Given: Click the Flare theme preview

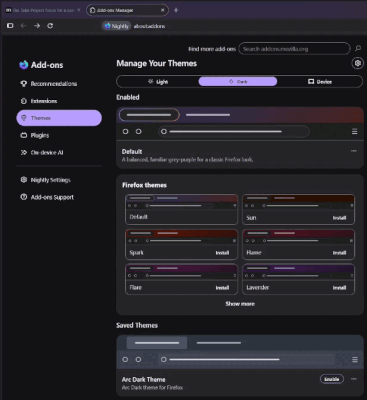Looking at the screenshot, I should 182,272.
